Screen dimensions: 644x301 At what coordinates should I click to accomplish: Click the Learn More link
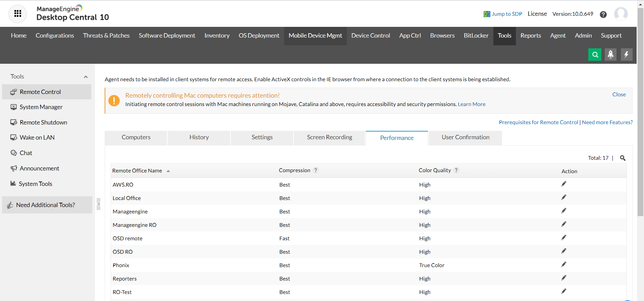tap(472, 104)
